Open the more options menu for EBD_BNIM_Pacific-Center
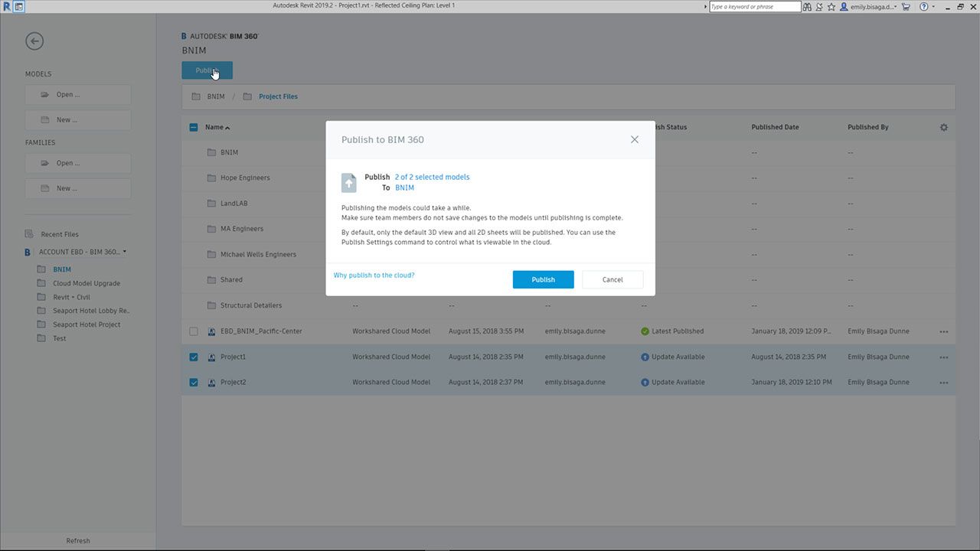Viewport: 980px width, 551px height. pyautogui.click(x=943, y=331)
